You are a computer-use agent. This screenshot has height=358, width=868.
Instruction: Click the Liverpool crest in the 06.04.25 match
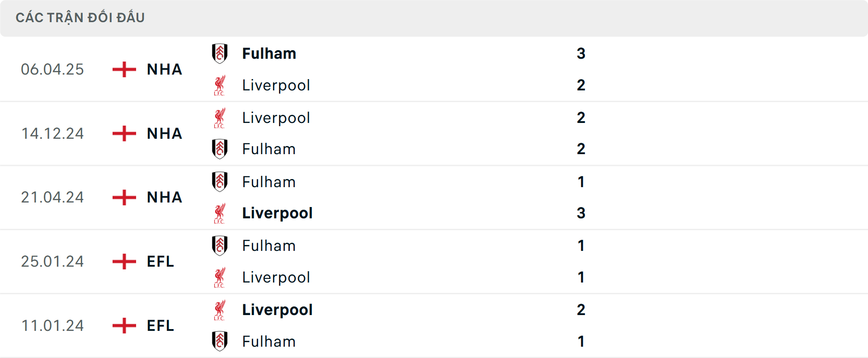[x=220, y=85]
